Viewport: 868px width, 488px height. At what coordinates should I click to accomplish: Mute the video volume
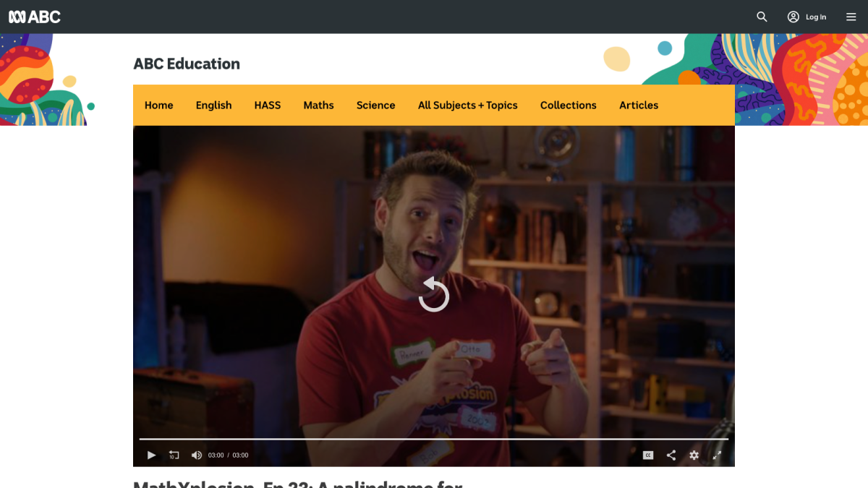pyautogui.click(x=196, y=455)
